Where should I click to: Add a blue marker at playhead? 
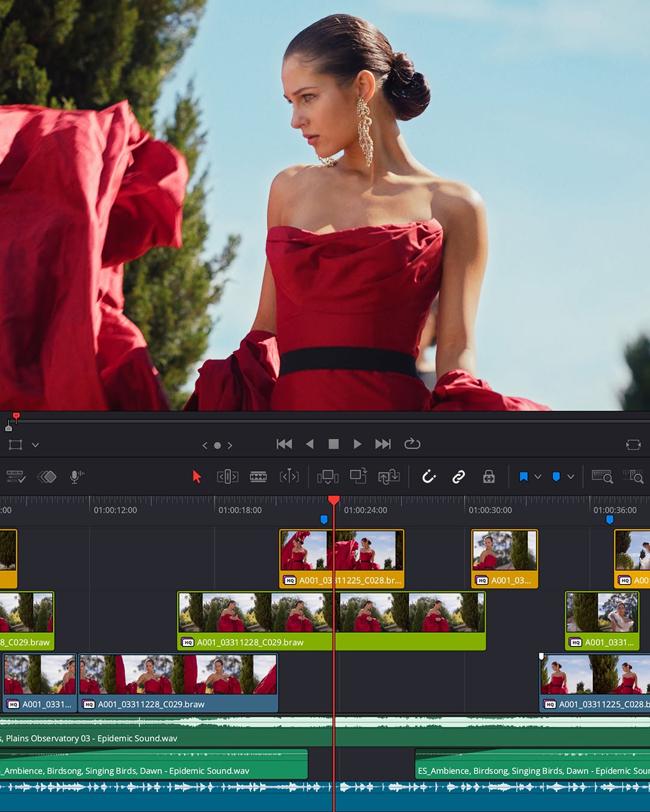pos(556,477)
